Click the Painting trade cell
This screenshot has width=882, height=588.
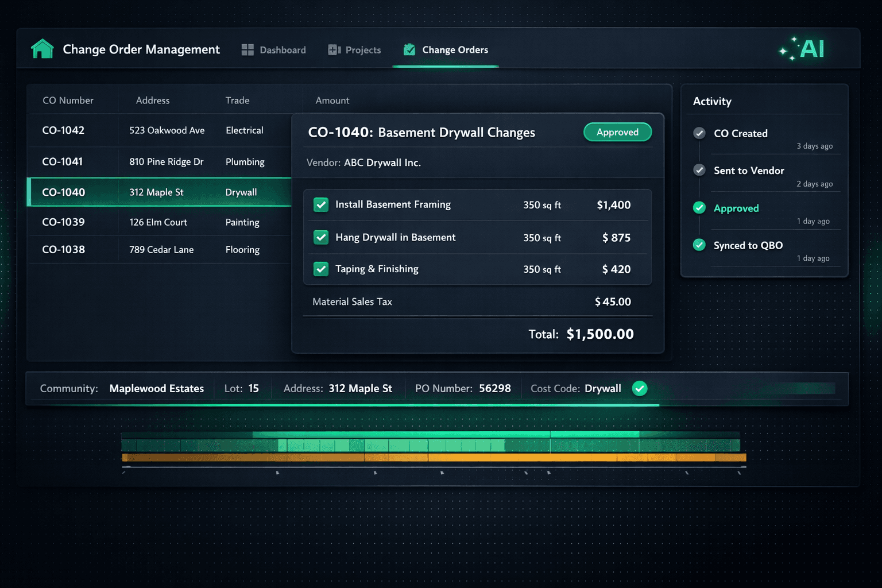[242, 222]
